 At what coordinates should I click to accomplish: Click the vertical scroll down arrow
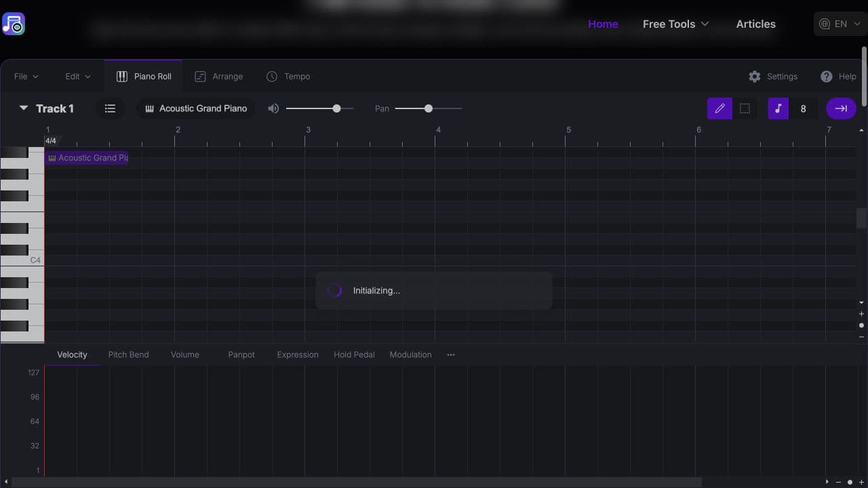862,302
